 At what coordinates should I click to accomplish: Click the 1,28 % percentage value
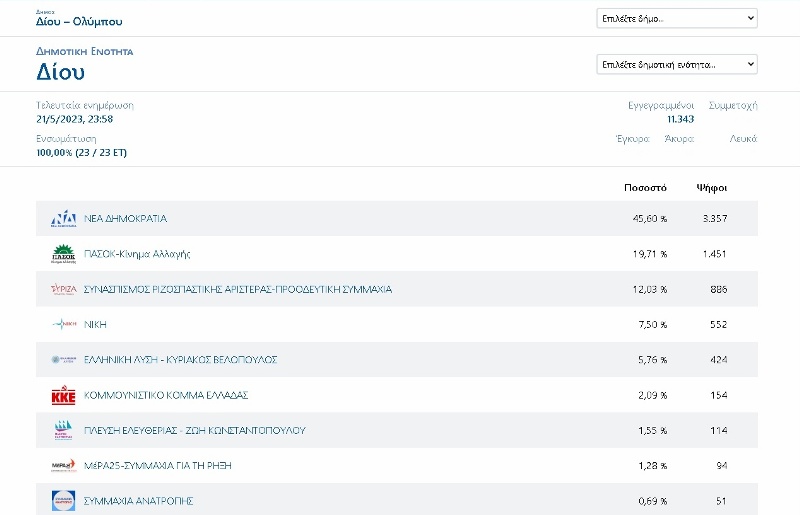(653, 465)
